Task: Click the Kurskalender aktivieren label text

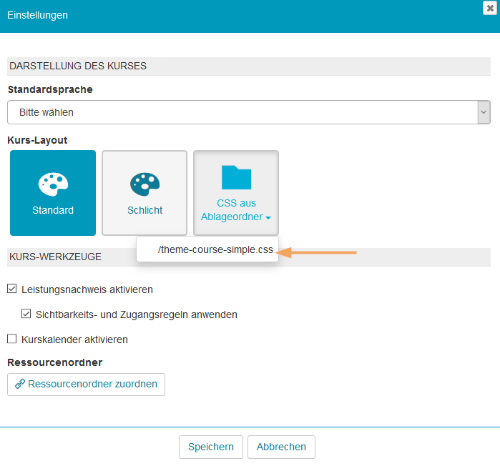Action: click(x=75, y=339)
